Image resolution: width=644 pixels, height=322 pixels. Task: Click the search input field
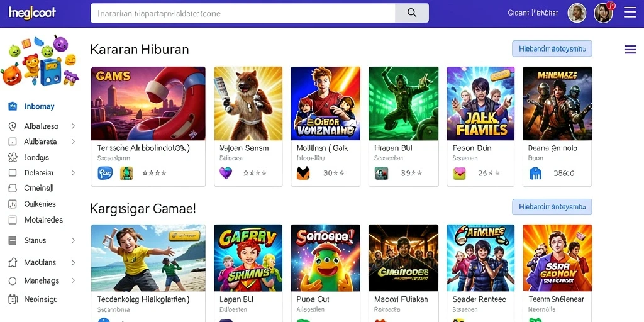click(243, 13)
